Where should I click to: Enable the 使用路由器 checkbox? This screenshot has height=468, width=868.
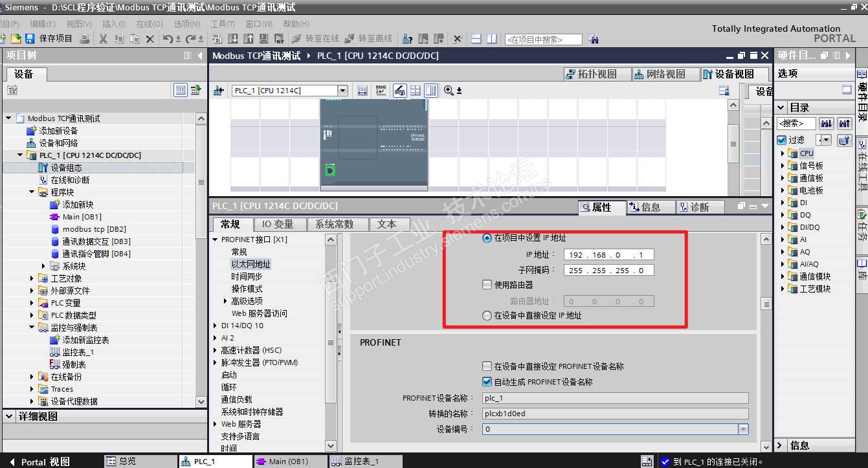(x=487, y=285)
